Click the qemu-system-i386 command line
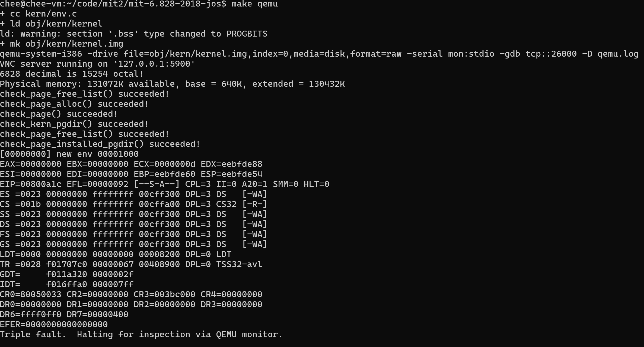644x347 pixels. (x=319, y=54)
